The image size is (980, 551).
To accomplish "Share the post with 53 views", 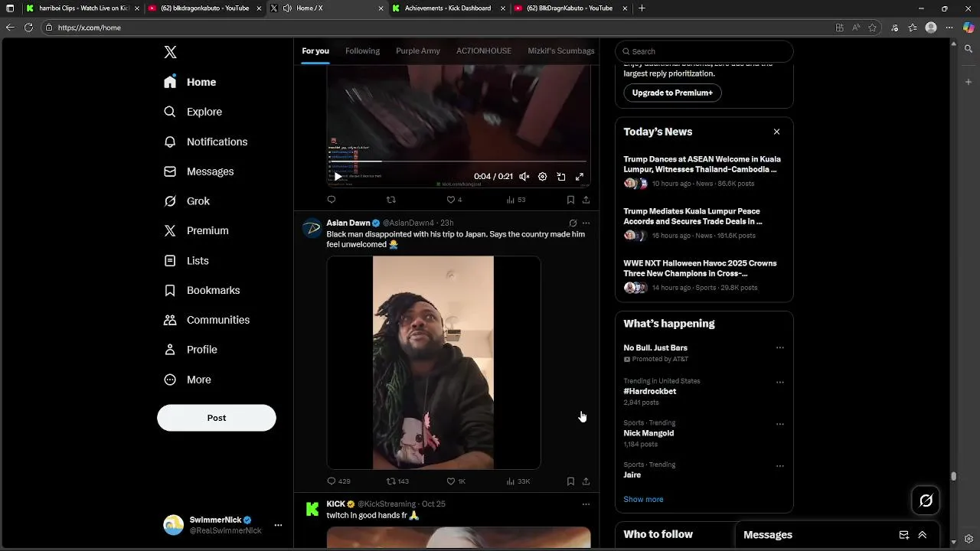I will (586, 200).
